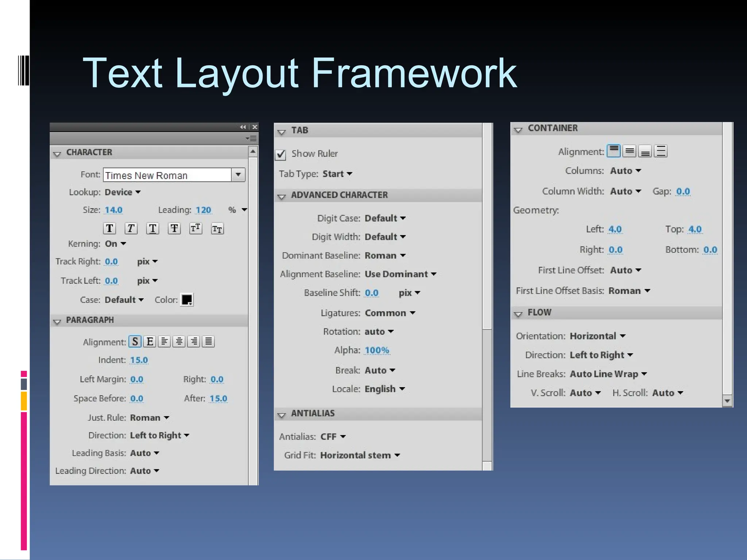747x560 pixels.
Task: Open the Locale English dropdown
Action: [x=385, y=389]
